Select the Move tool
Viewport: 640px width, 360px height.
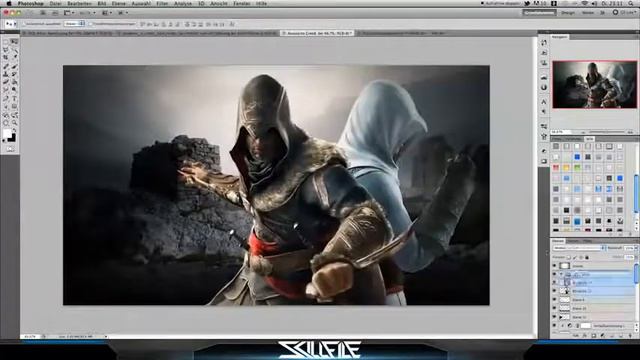(14, 42)
